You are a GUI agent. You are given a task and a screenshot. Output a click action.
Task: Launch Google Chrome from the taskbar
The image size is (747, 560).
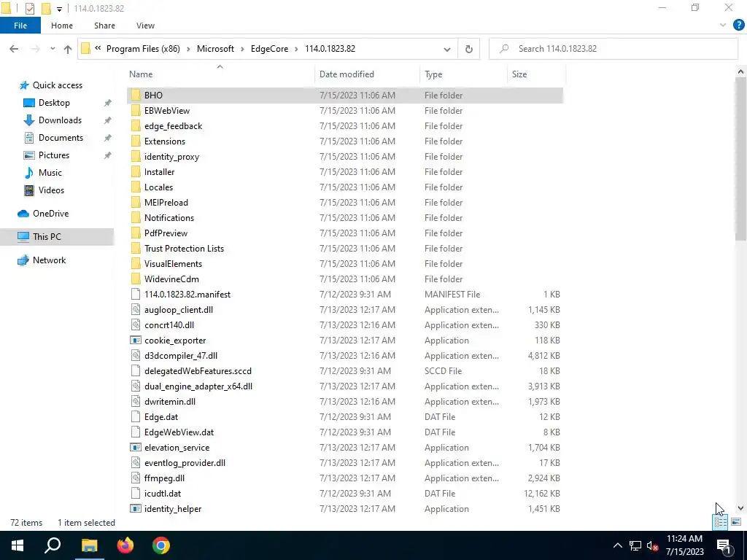click(161, 545)
